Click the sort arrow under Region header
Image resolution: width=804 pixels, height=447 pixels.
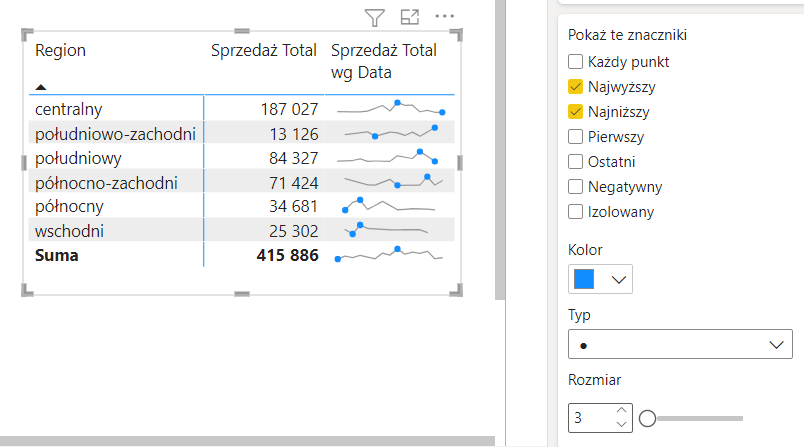[x=41, y=87]
